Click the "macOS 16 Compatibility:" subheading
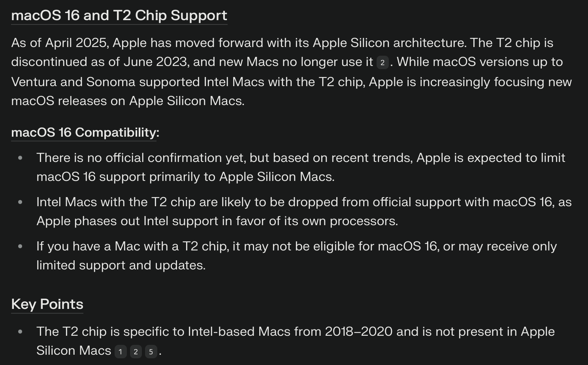Screen dimensions: 588x365 [x=85, y=132]
